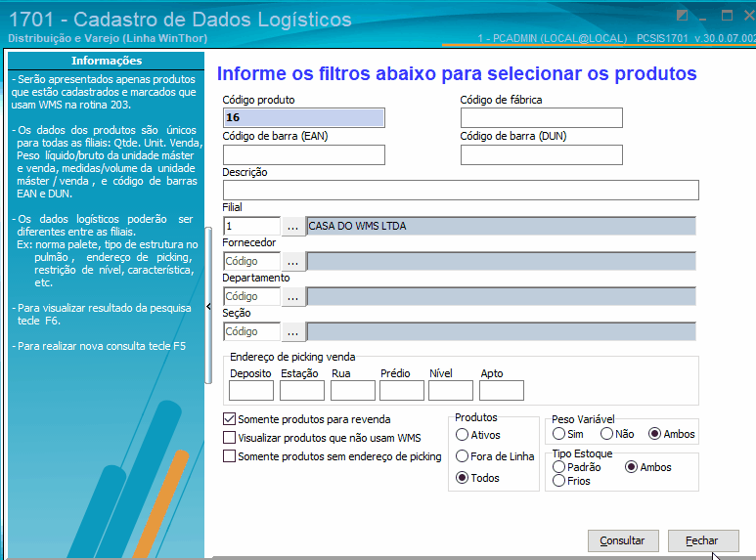Choose Ambos for Peso Variável
Screen dimensions: 756x560
[x=654, y=434]
